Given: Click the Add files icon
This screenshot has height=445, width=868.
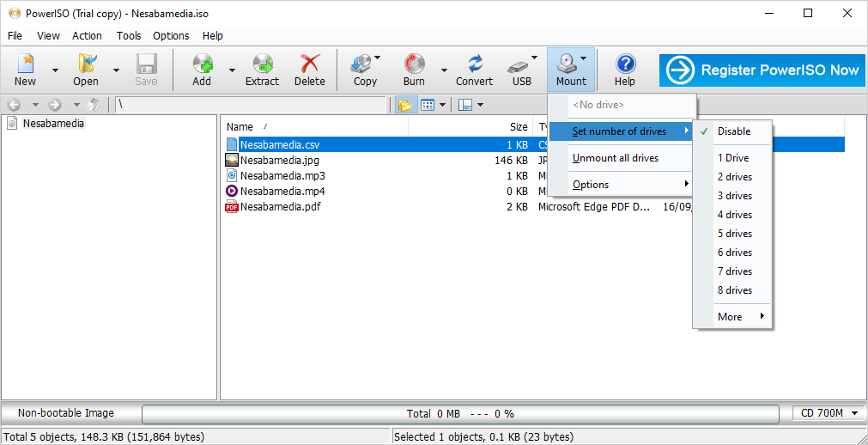Looking at the screenshot, I should [x=202, y=64].
